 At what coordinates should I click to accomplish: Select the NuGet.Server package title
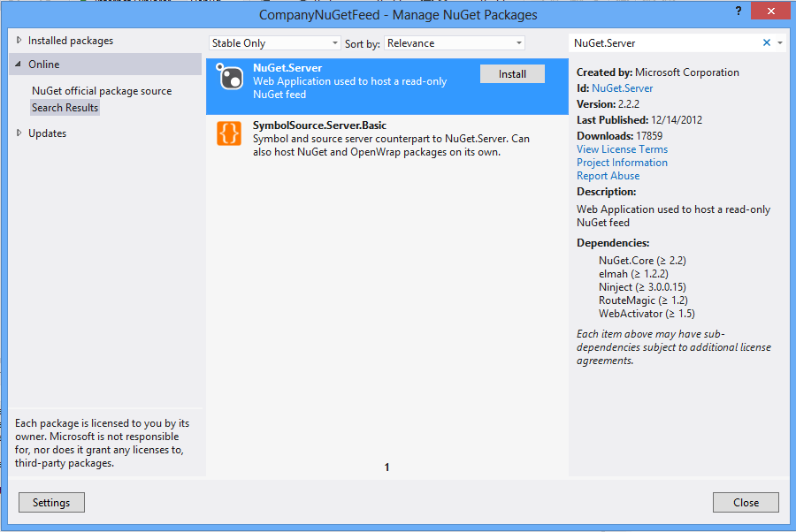[287, 68]
